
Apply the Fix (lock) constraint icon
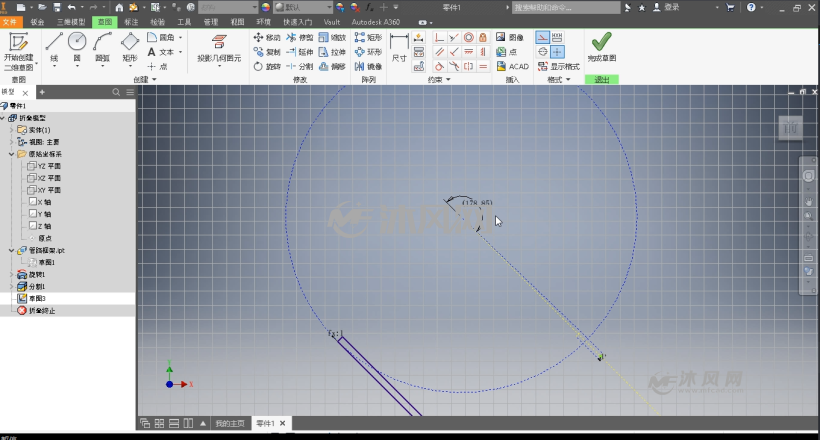click(x=483, y=37)
